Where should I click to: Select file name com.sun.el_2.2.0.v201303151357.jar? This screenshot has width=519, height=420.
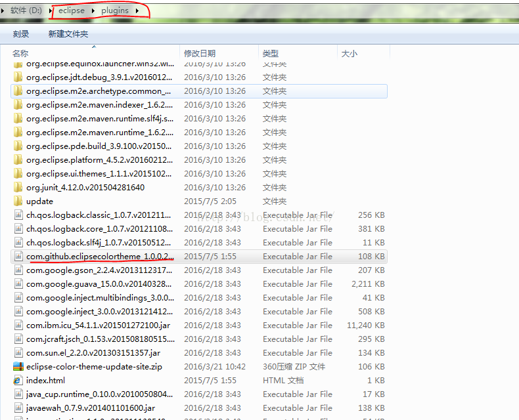click(x=93, y=353)
